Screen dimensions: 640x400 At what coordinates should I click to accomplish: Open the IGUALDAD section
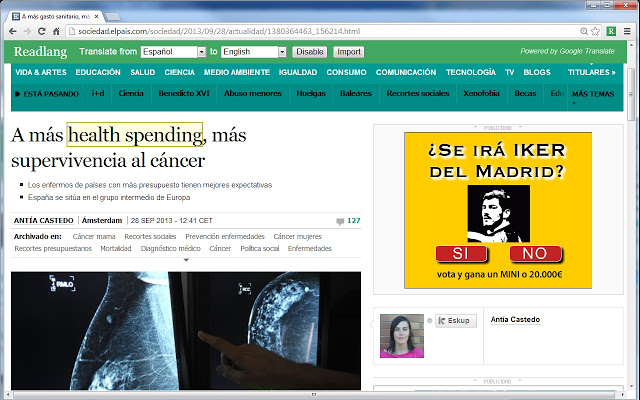pos(298,72)
